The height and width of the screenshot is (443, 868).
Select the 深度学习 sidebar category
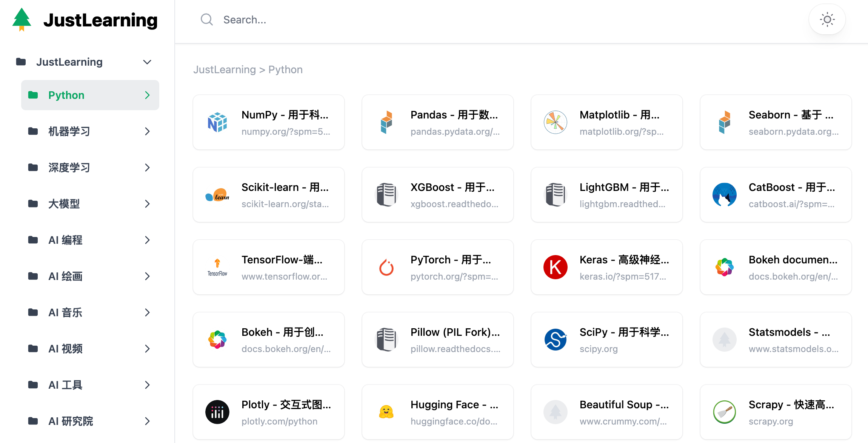(x=69, y=168)
